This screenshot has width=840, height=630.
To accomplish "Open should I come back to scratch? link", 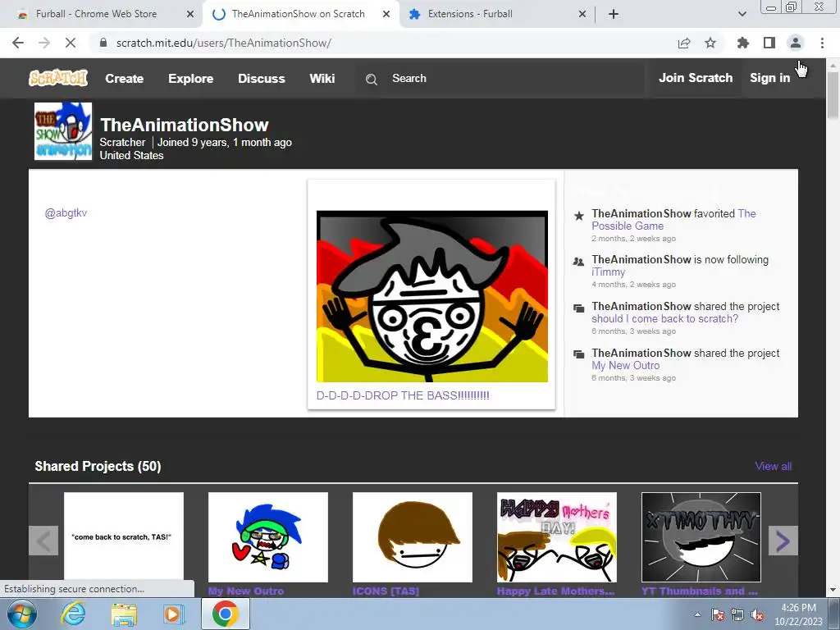I will click(664, 319).
